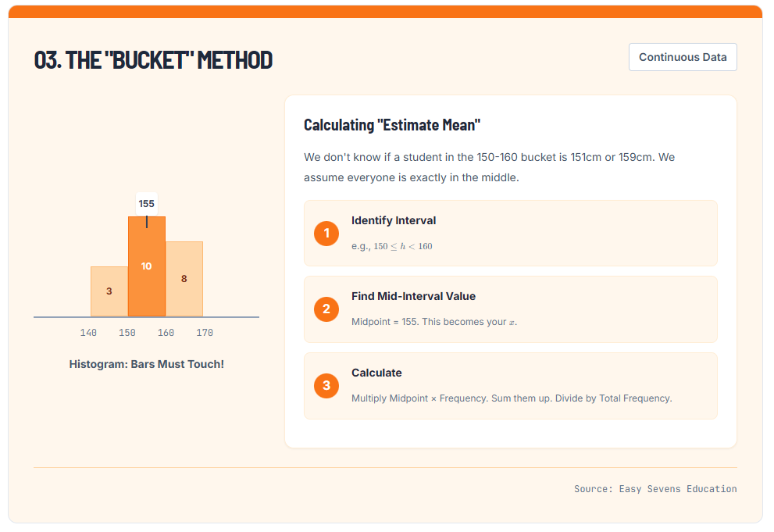
Task: Click the 03. THE "BUCKET" METHOD title
Action: [153, 60]
